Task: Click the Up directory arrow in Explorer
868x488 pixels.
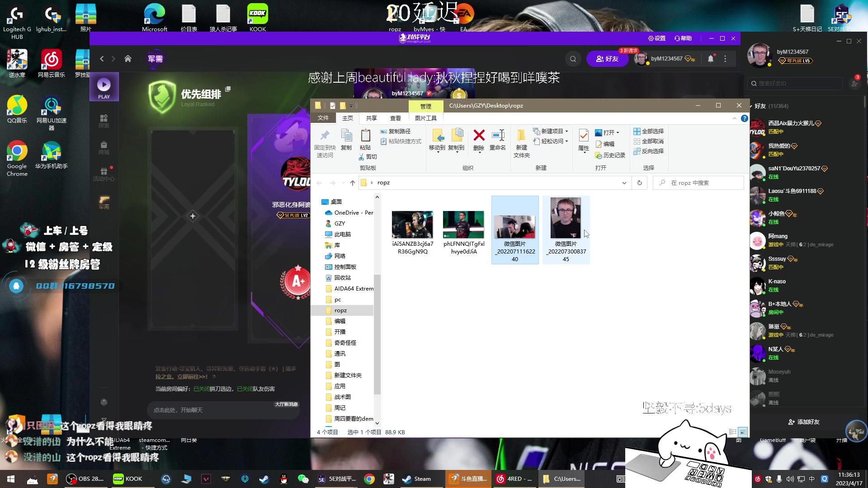Action: point(353,183)
